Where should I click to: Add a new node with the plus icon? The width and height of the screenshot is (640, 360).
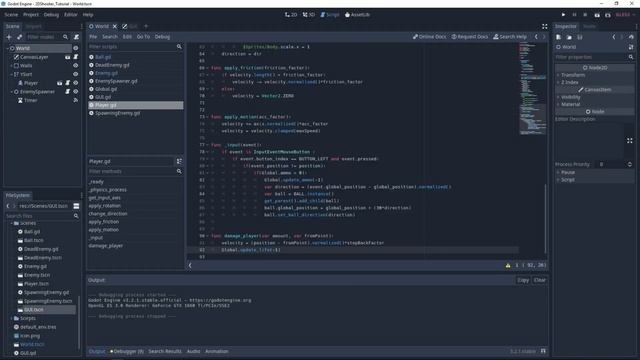pos(9,37)
